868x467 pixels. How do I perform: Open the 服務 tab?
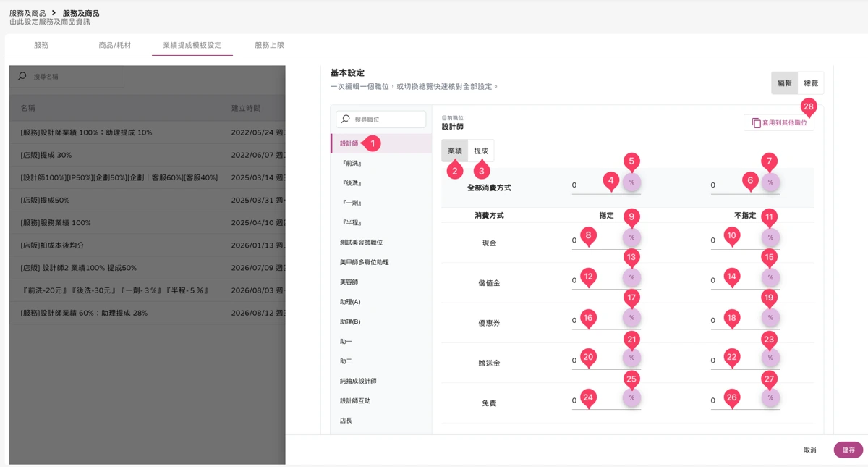[x=41, y=45]
